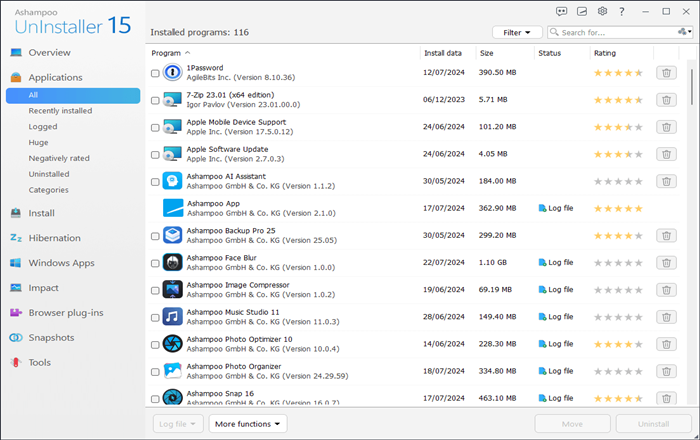Open the Negatively rated list
The image size is (700, 440).
coord(59,158)
